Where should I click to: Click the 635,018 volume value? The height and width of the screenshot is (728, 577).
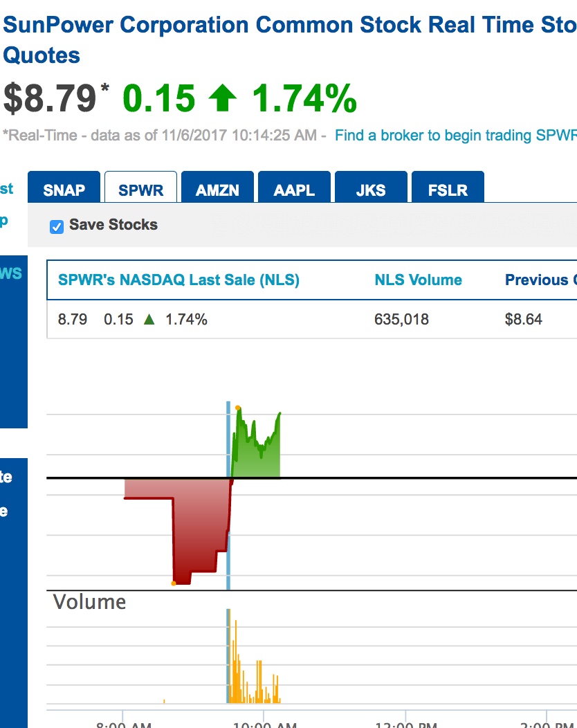click(x=401, y=320)
